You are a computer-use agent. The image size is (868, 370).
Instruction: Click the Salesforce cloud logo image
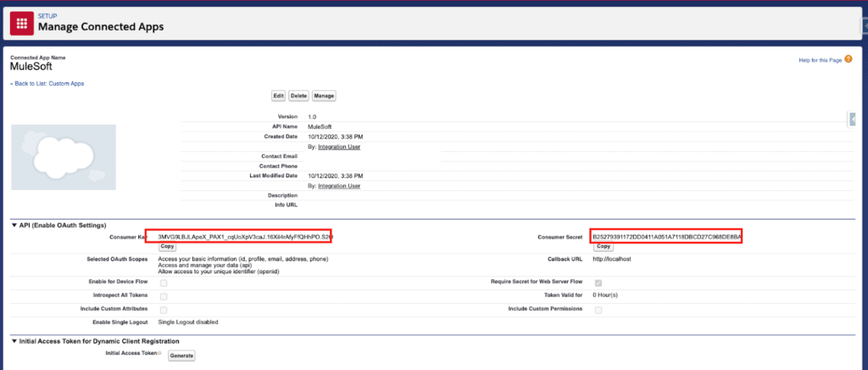(64, 157)
